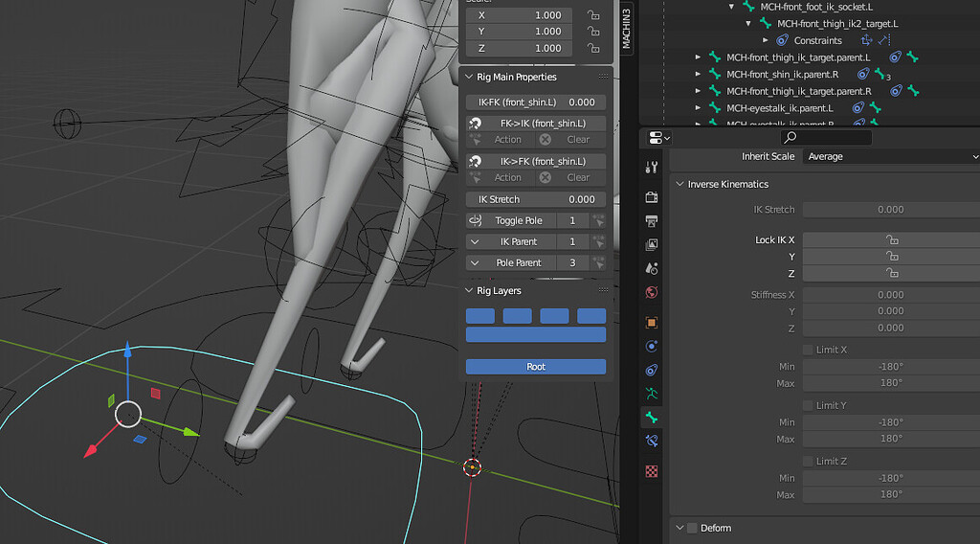Toggle Lock IK X

pyautogui.click(x=891, y=239)
